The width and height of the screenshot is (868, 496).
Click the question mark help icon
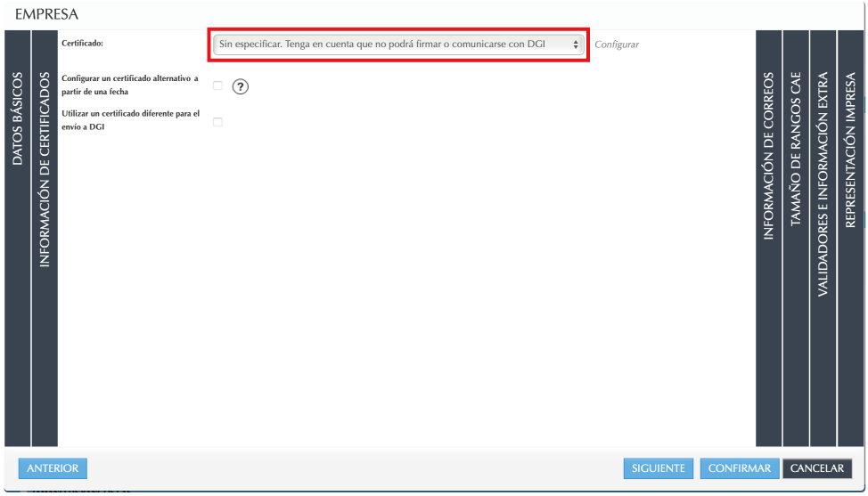[240, 86]
